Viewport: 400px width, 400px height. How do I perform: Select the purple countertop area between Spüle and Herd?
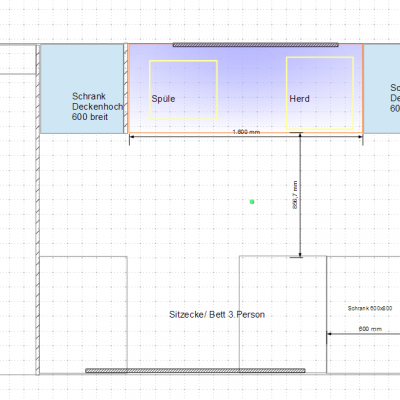coord(252,89)
